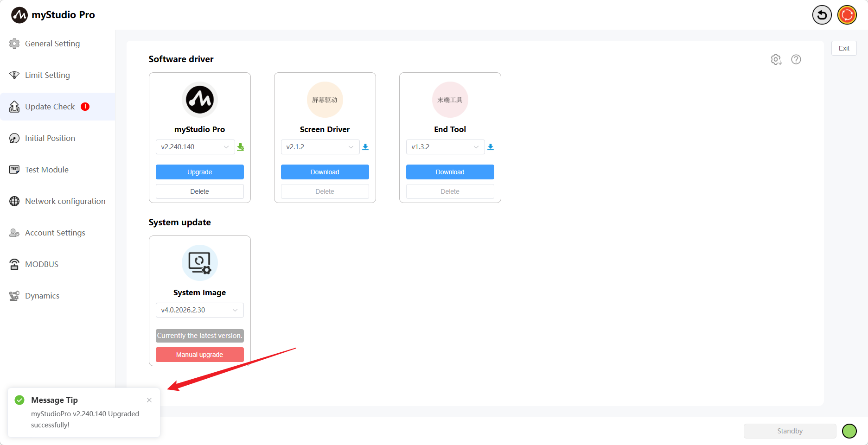Open the System Image version dropdown
The image size is (868, 445).
click(x=199, y=310)
